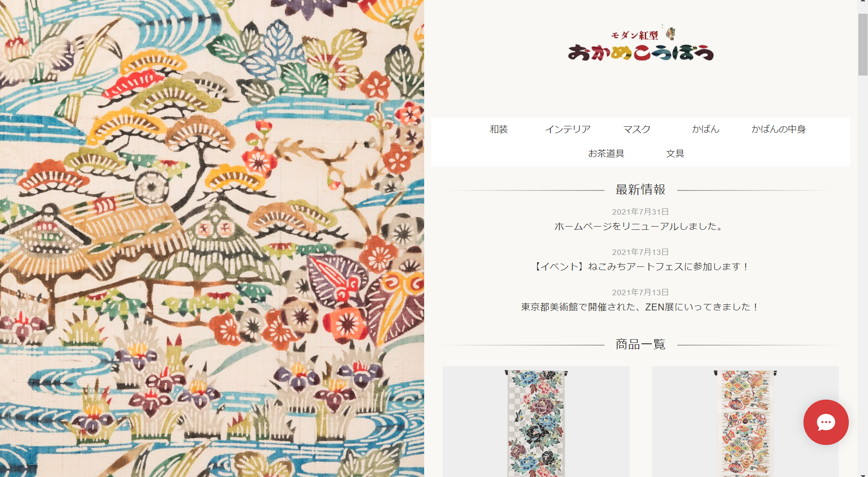
Task: Open the red chat bubble widget
Action: 826,422
